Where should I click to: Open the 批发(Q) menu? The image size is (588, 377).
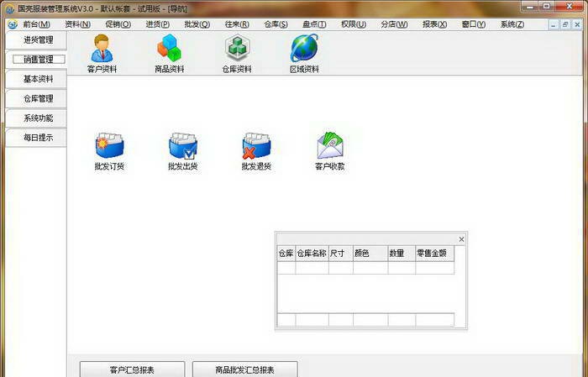point(197,24)
